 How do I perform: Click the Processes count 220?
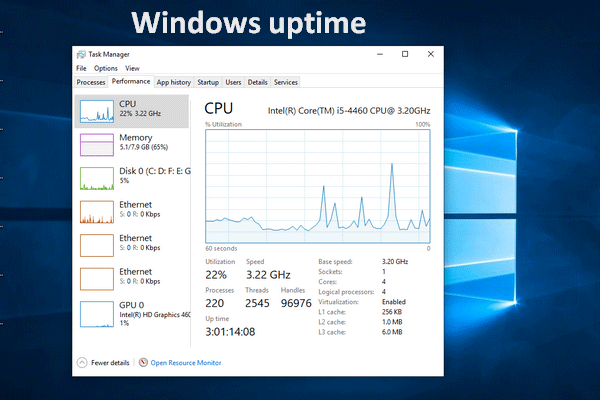pyautogui.click(x=215, y=303)
